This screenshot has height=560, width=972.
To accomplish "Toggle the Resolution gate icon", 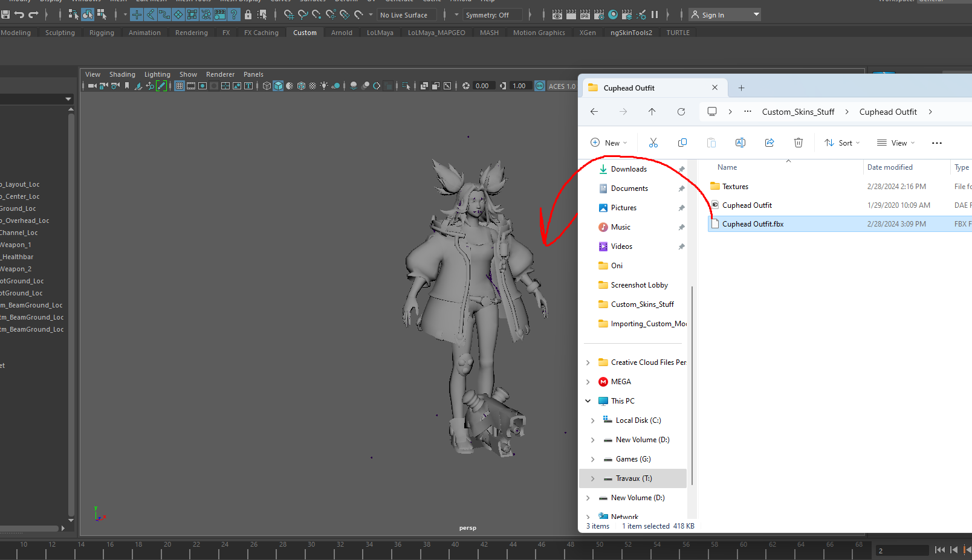I will coord(202,86).
